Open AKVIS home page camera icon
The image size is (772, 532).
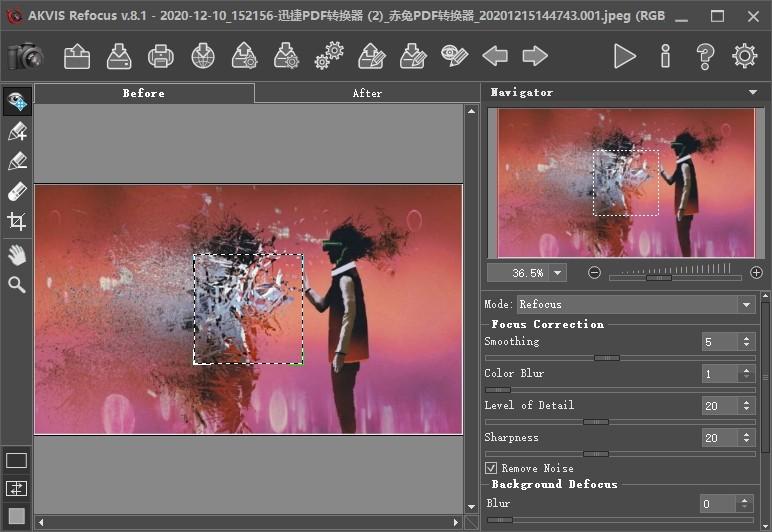26,56
